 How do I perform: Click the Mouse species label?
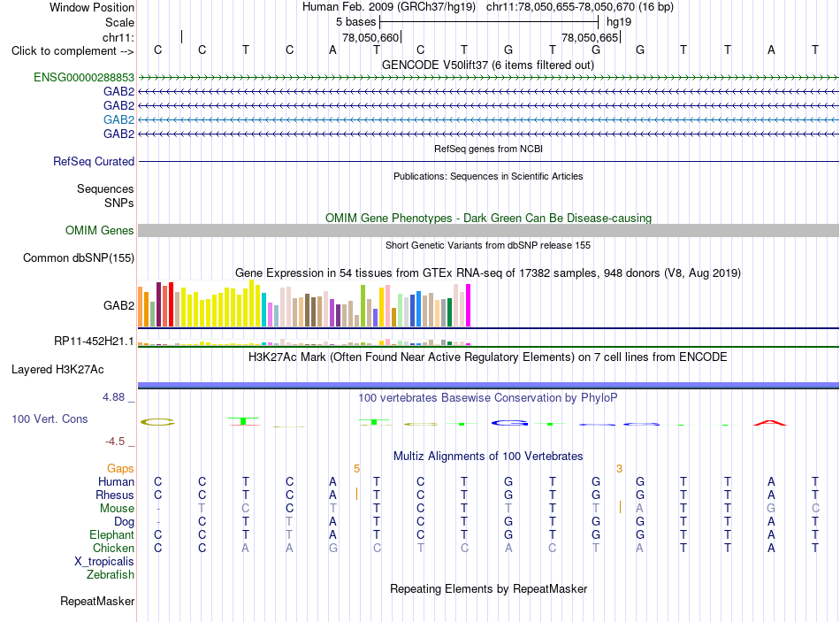(117, 509)
